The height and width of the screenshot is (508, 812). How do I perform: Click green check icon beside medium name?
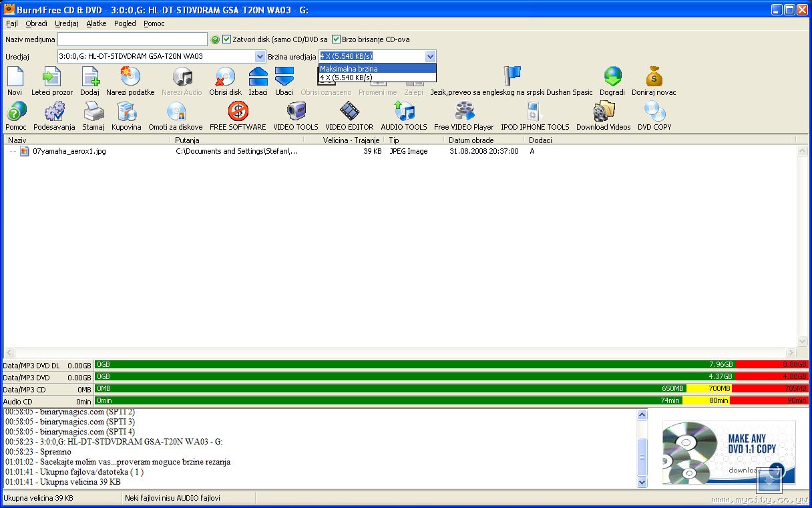tap(215, 39)
